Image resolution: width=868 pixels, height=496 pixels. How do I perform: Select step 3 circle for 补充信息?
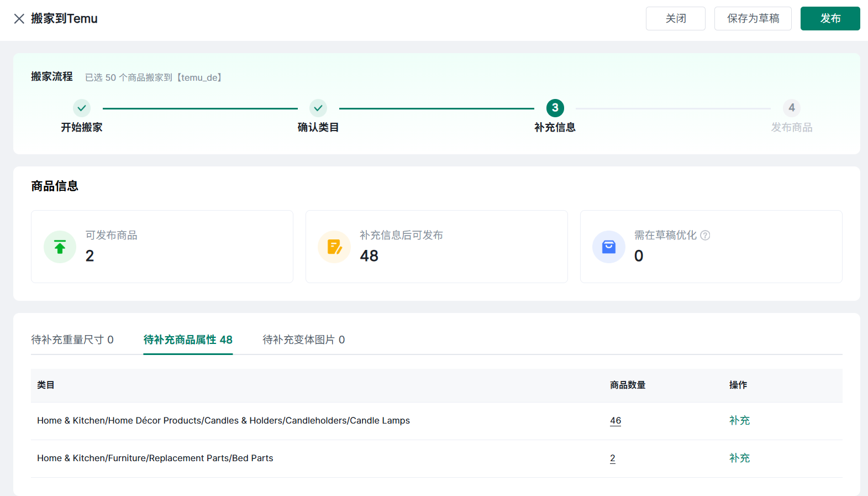(x=555, y=108)
